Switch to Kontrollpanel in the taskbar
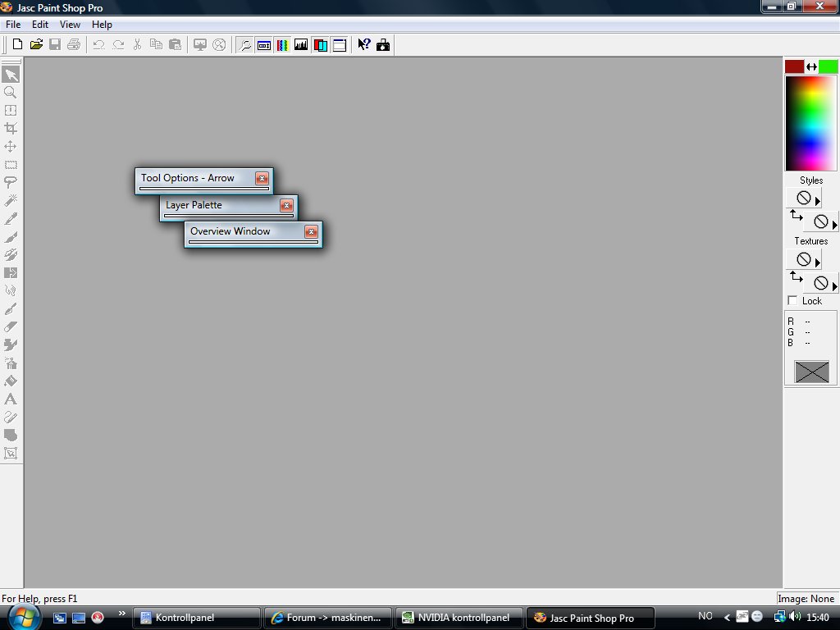The height and width of the screenshot is (630, 840). pos(197,618)
